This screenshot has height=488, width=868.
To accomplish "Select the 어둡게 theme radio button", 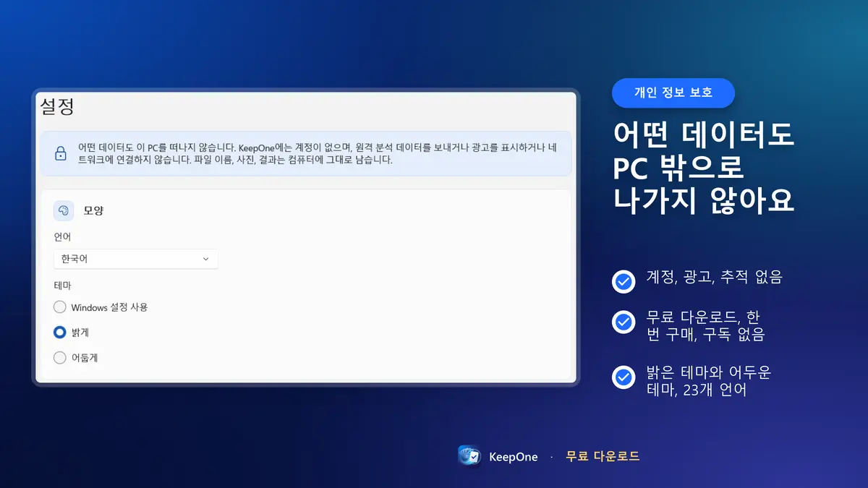I will (60, 357).
